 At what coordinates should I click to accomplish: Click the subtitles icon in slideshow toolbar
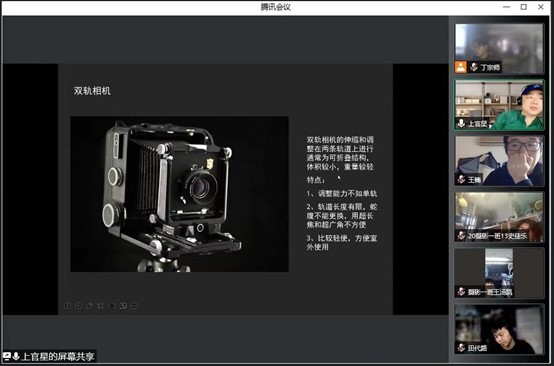coord(112,306)
